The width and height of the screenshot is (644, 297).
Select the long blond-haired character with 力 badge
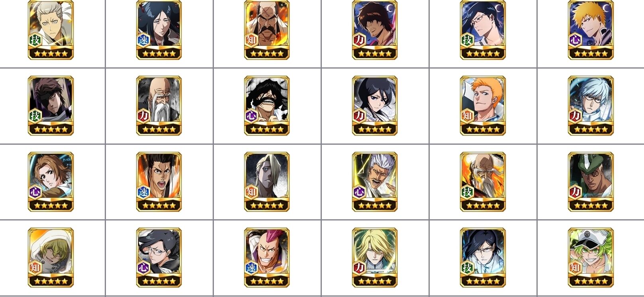[375, 258]
